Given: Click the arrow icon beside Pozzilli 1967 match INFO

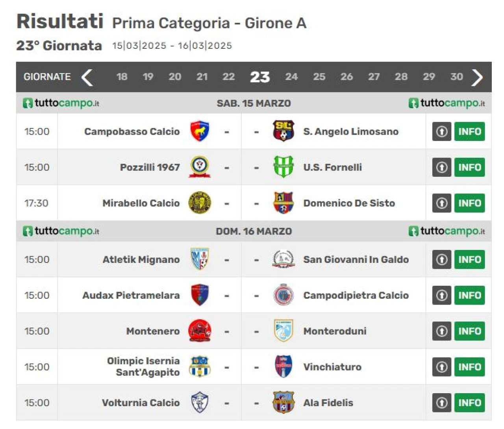Looking at the screenshot, I should [x=442, y=167].
